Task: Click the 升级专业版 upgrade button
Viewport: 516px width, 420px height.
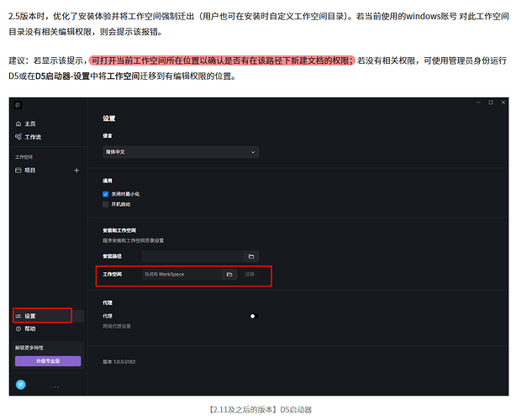Action: point(48,360)
